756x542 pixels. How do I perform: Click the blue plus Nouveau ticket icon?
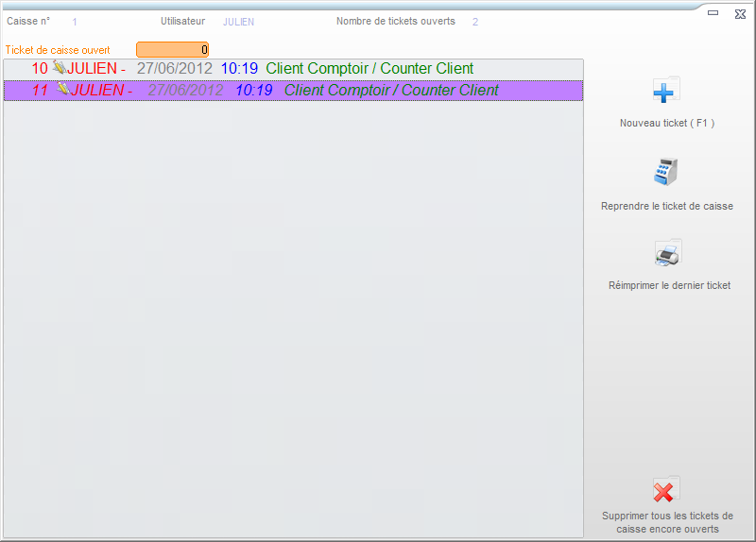click(x=666, y=91)
